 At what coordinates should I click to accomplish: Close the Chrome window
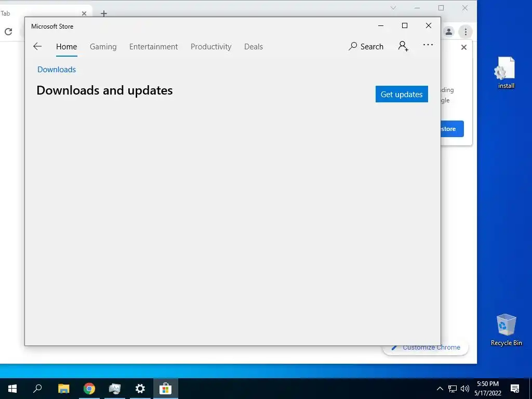[465, 8]
